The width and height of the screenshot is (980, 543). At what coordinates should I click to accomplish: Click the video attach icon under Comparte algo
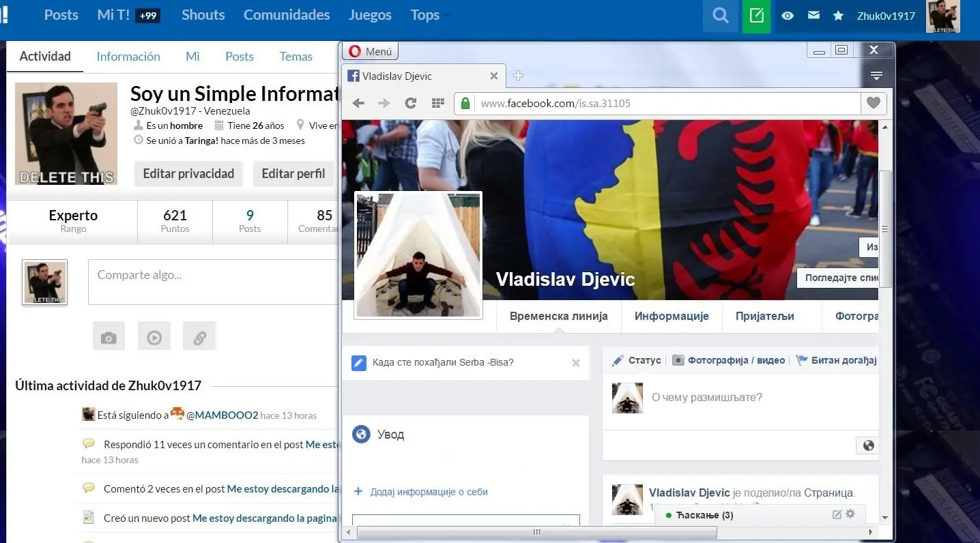click(x=154, y=337)
